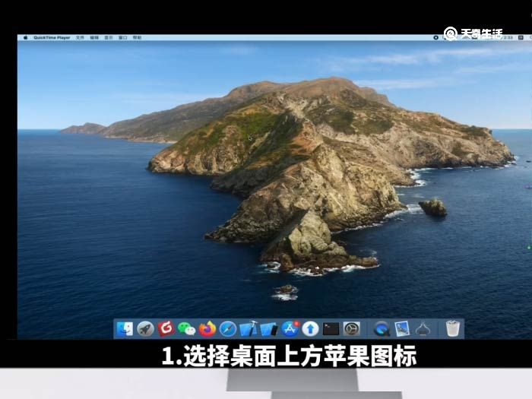
Task: Open the QuickTime Player app menu
Action: pyautogui.click(x=52, y=37)
